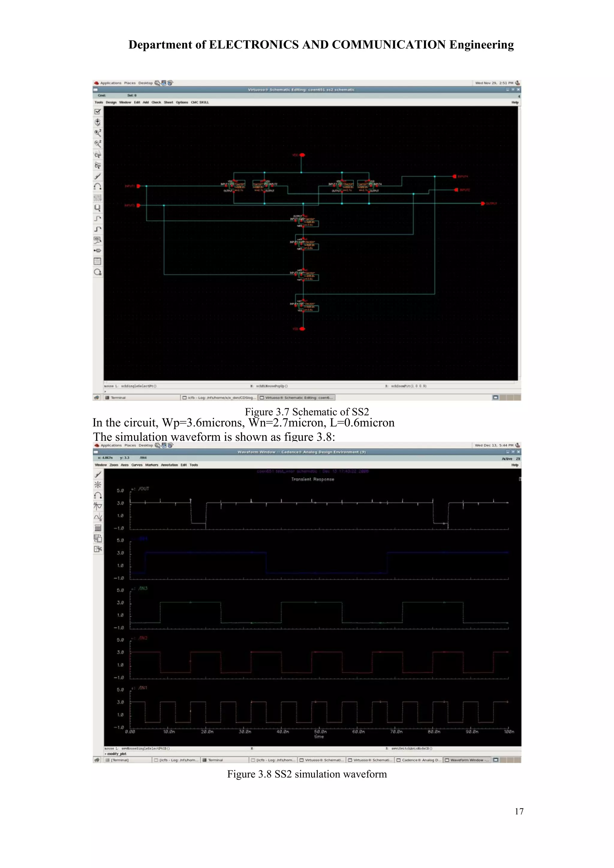This screenshot has width=614, height=868.
Task: Click the Help menu in Waveform Window
Action: coord(514,465)
